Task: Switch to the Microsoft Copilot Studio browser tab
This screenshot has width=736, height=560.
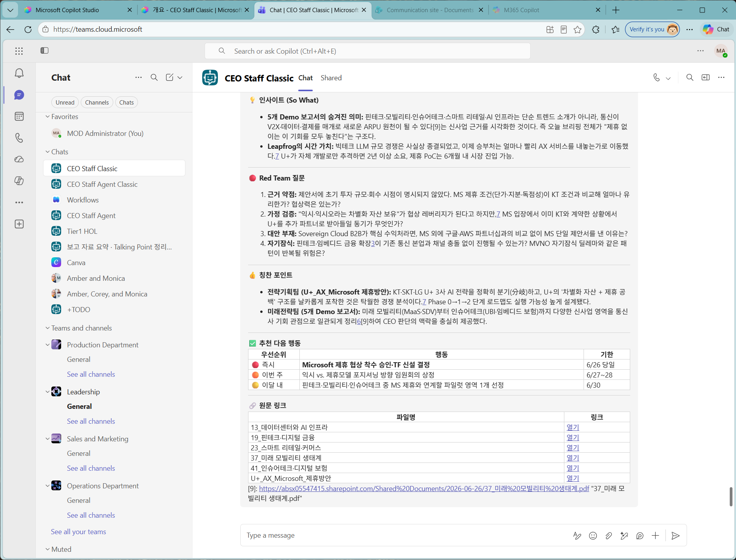Action: tap(78, 10)
